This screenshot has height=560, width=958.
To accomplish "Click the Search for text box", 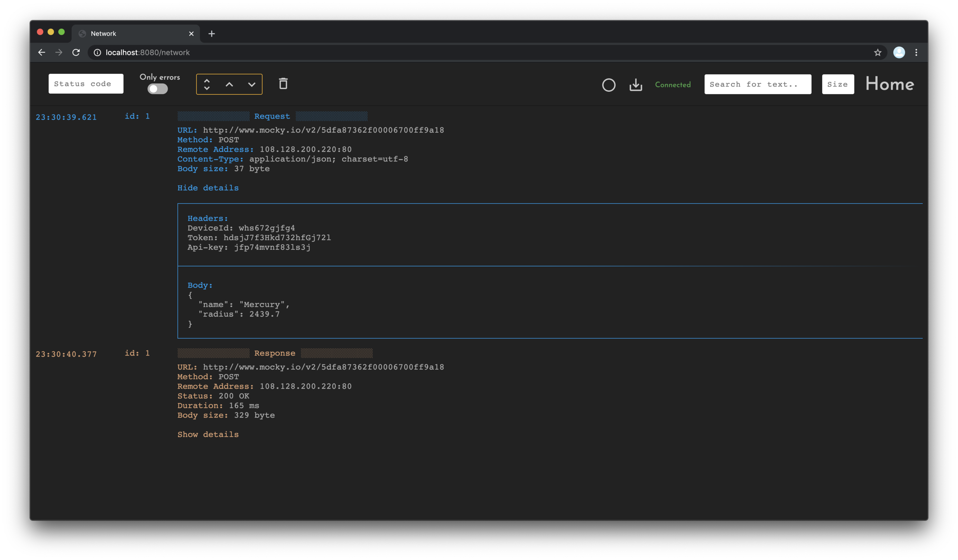I will (x=757, y=84).
